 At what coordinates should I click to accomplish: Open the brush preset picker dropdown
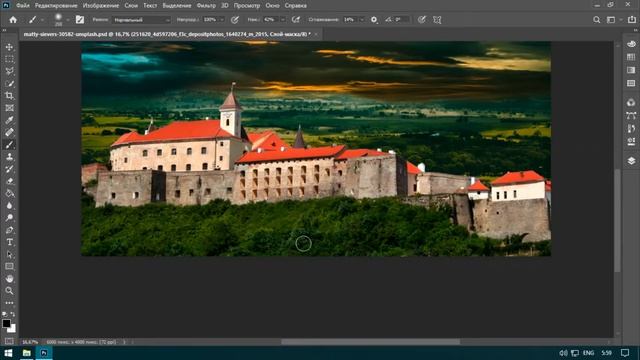click(68, 20)
